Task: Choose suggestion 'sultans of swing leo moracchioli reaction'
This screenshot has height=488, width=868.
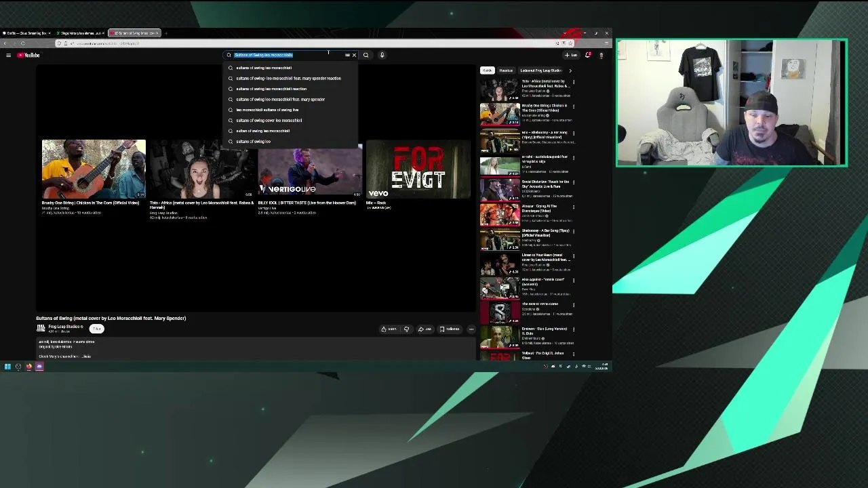Action: 290,89
